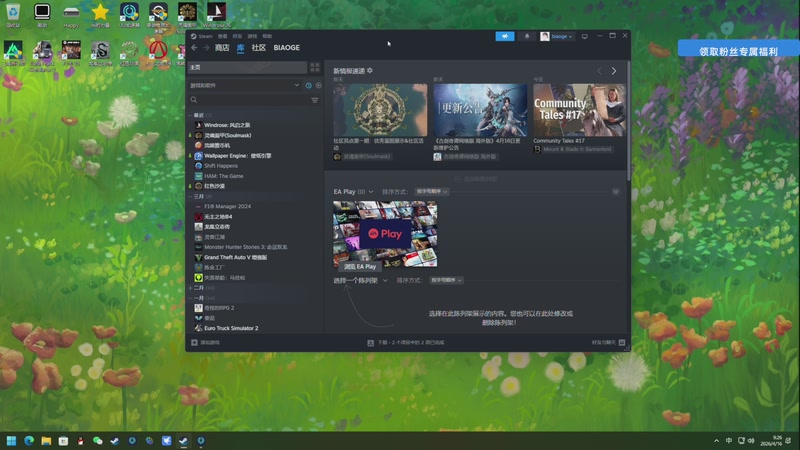Open the notifications bell in Steam
Viewport: 800px width, 450px height.
(x=527, y=36)
